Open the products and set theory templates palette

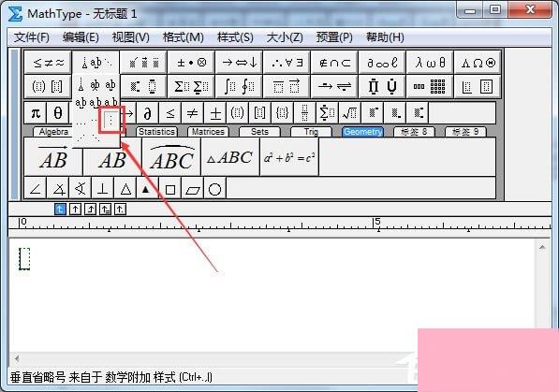382,86
